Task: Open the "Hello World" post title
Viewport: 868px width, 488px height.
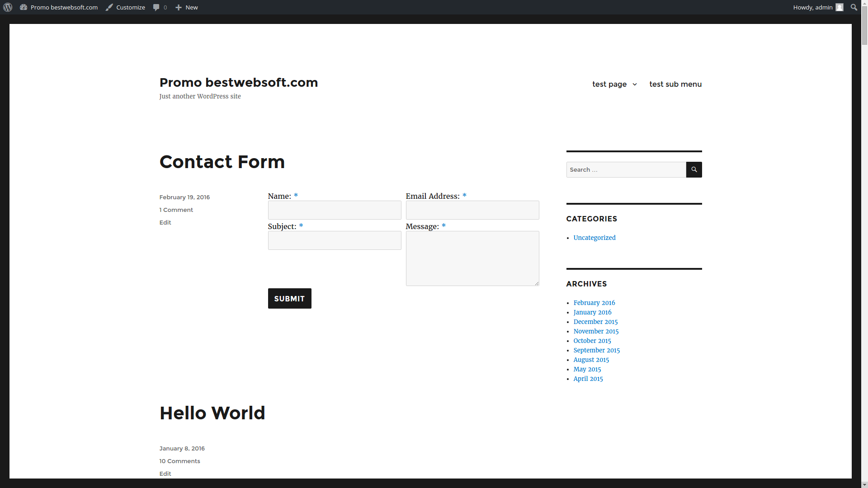Action: (x=212, y=413)
